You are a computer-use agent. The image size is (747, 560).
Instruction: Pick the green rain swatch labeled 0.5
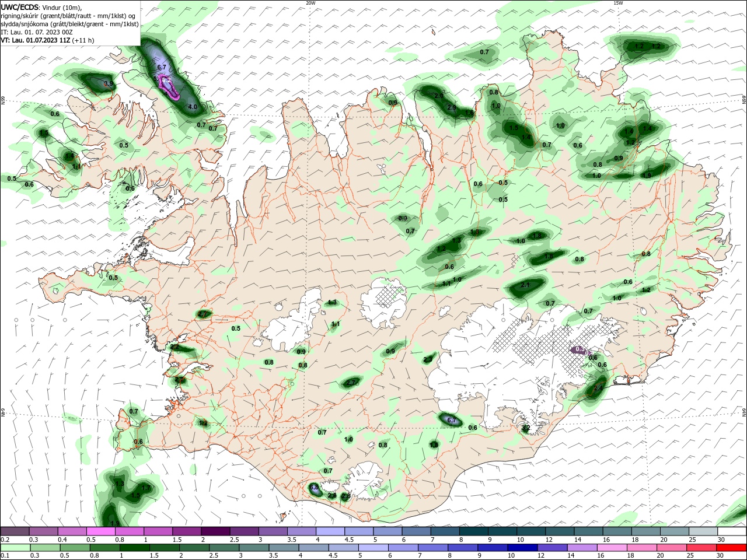pos(75,548)
